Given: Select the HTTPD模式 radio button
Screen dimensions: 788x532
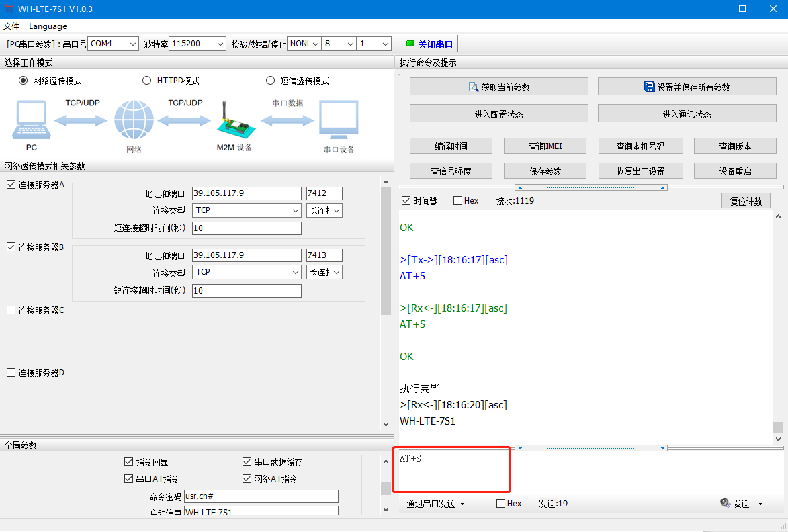Looking at the screenshot, I should pos(147,81).
